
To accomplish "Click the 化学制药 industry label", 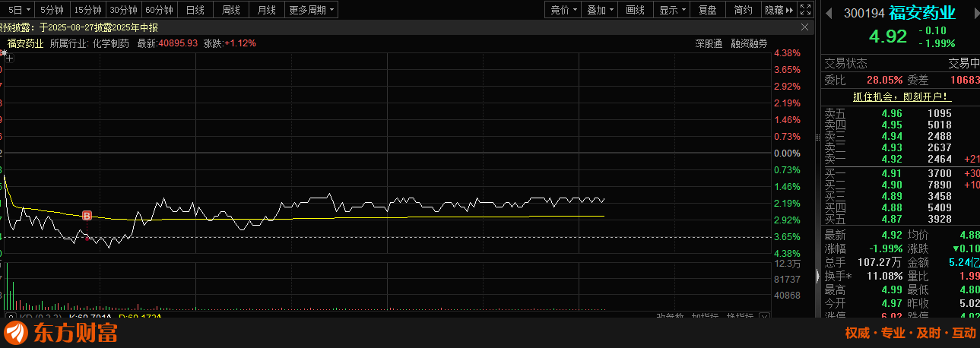I will point(112,43).
